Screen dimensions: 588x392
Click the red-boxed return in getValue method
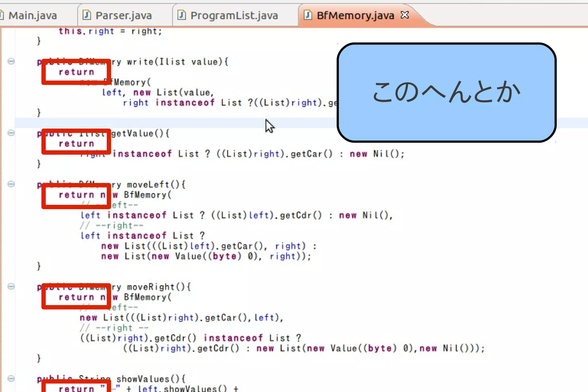(x=76, y=144)
